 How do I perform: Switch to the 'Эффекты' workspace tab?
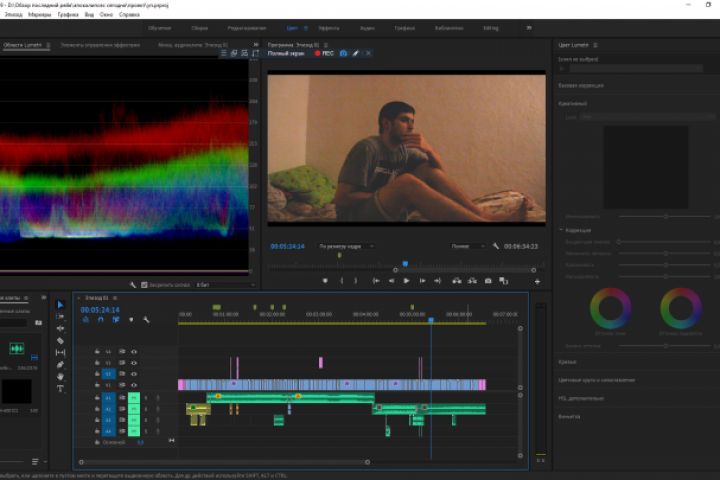328,28
